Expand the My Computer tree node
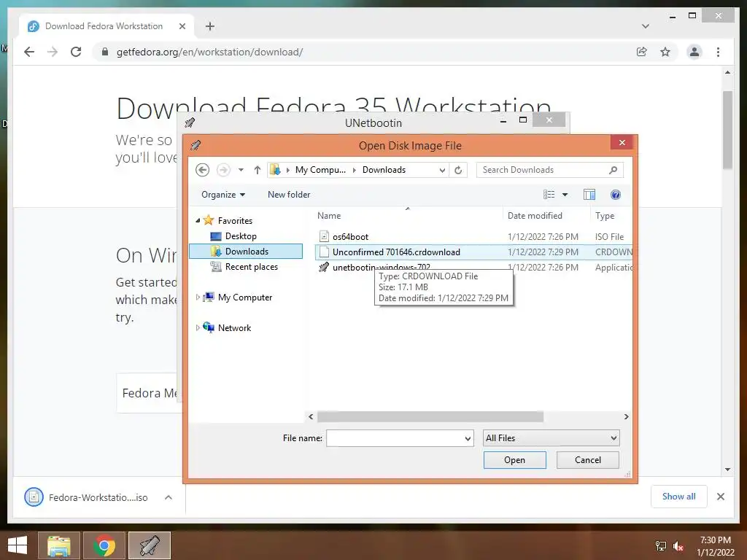Image resolution: width=747 pixels, height=560 pixels. click(198, 297)
